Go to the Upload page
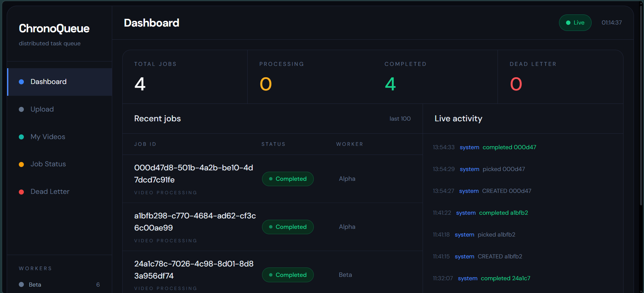Screen dimensions: 644x293 click(59, 109)
